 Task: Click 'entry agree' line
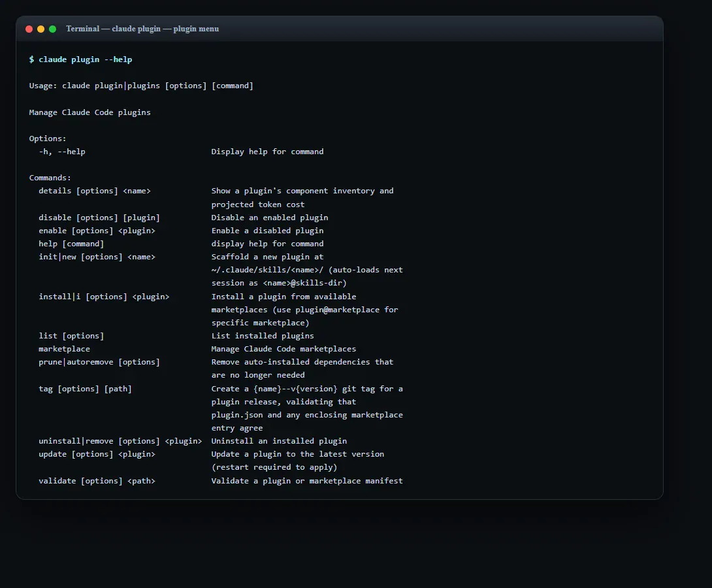[x=237, y=428]
